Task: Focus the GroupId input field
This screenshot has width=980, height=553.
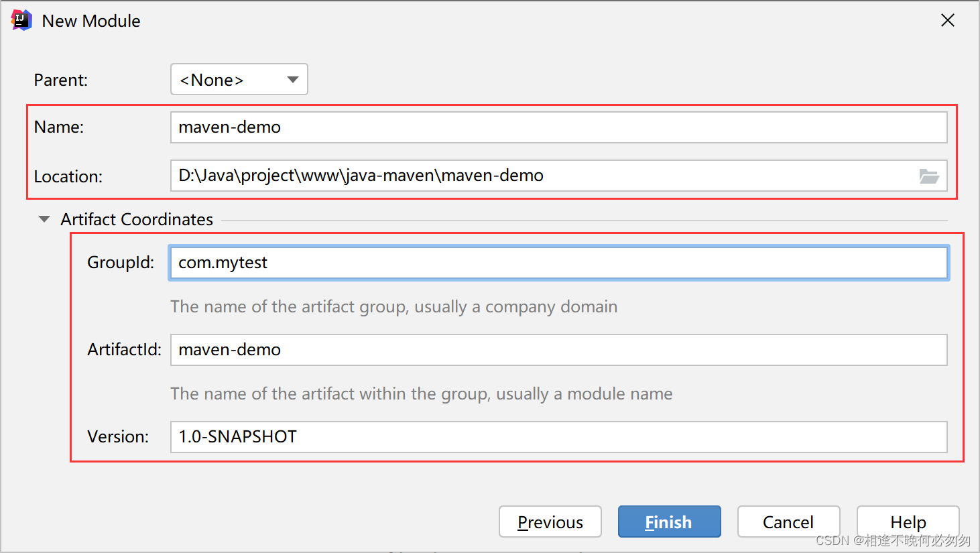Action: pyautogui.click(x=558, y=263)
